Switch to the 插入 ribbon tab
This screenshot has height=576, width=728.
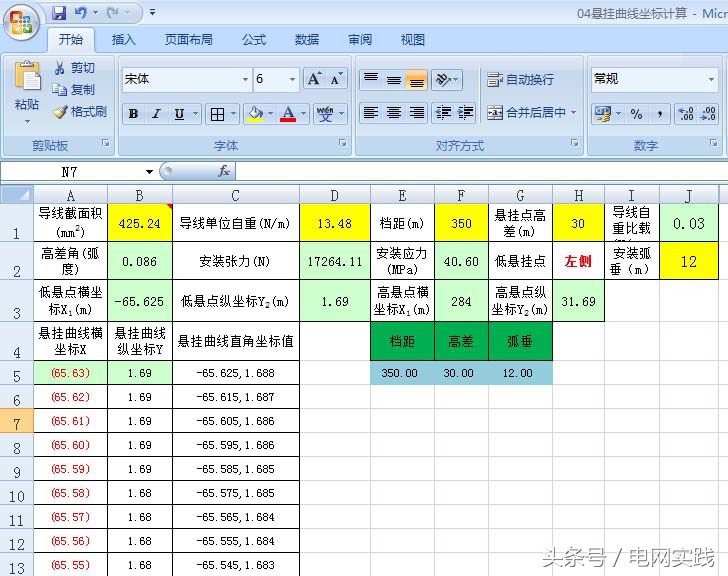coord(124,40)
